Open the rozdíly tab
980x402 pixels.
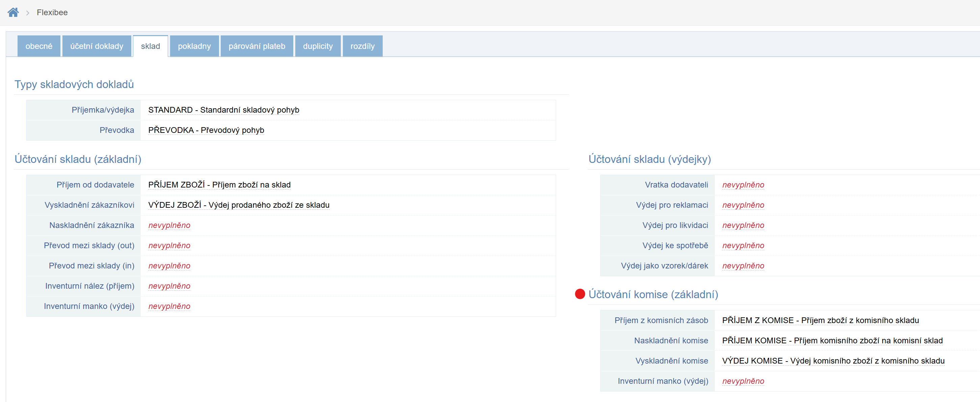click(x=362, y=46)
